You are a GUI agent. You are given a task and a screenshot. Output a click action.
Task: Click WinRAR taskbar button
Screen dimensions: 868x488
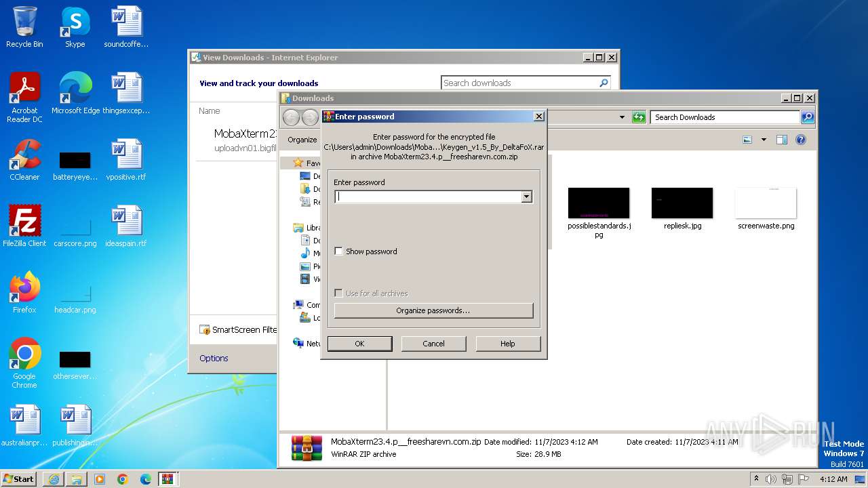[x=168, y=479]
